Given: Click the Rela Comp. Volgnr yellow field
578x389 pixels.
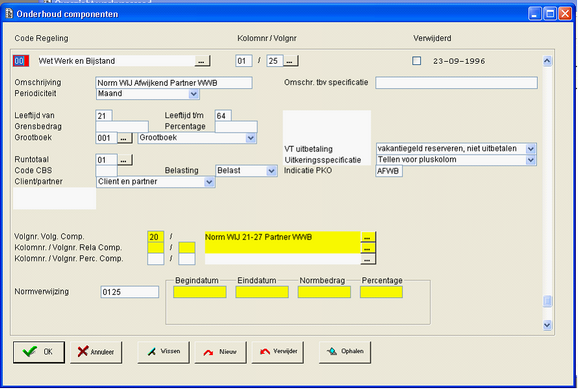Looking at the screenshot, I should pyautogui.click(x=187, y=248).
